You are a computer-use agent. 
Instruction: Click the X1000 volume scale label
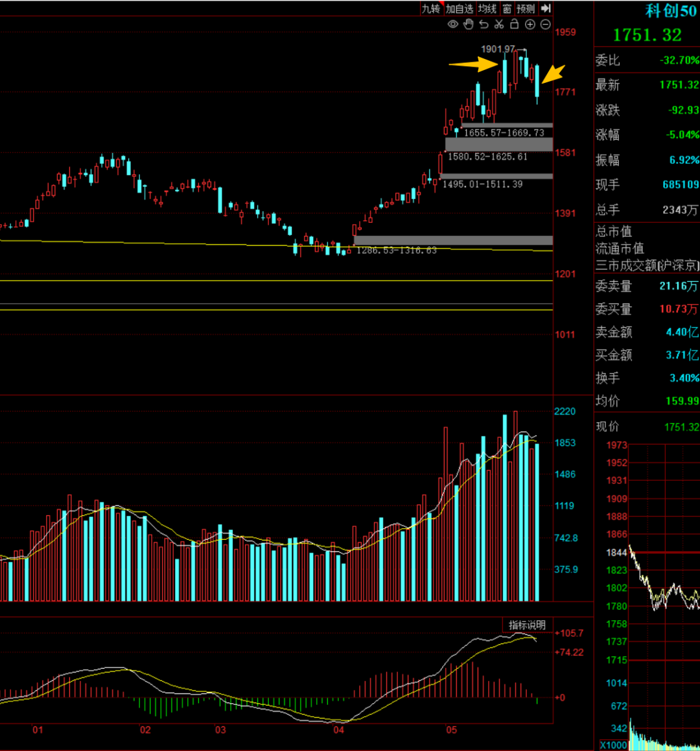point(613,745)
